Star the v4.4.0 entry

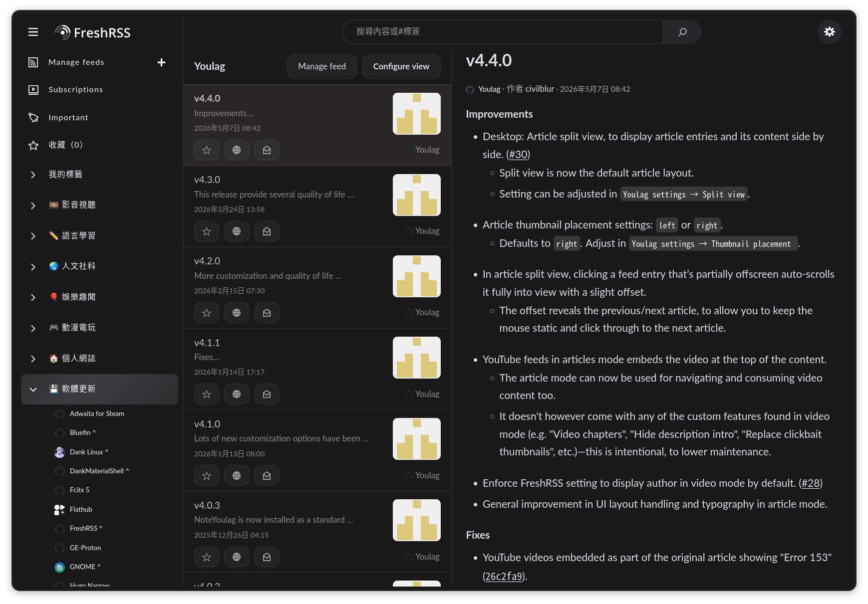(x=207, y=150)
